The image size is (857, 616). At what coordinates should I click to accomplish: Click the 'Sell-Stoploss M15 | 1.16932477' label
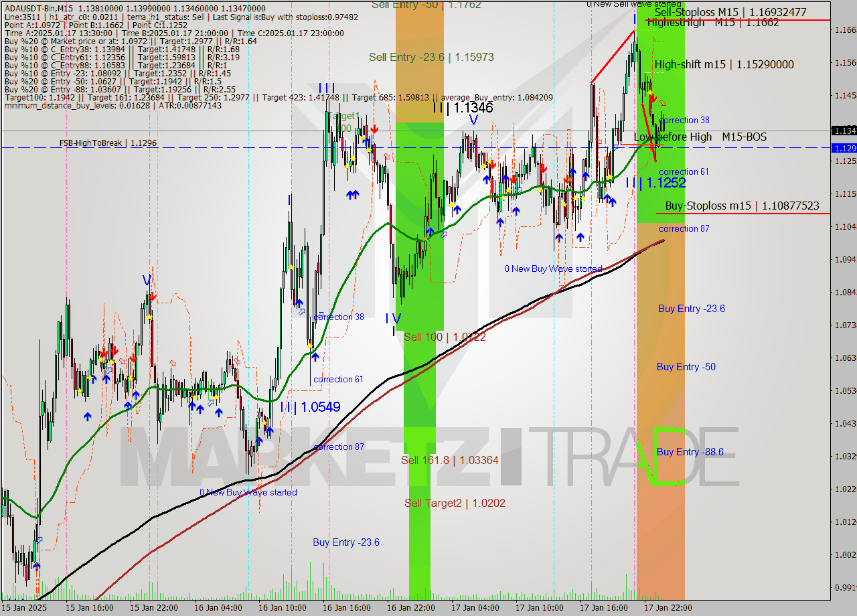(x=730, y=12)
